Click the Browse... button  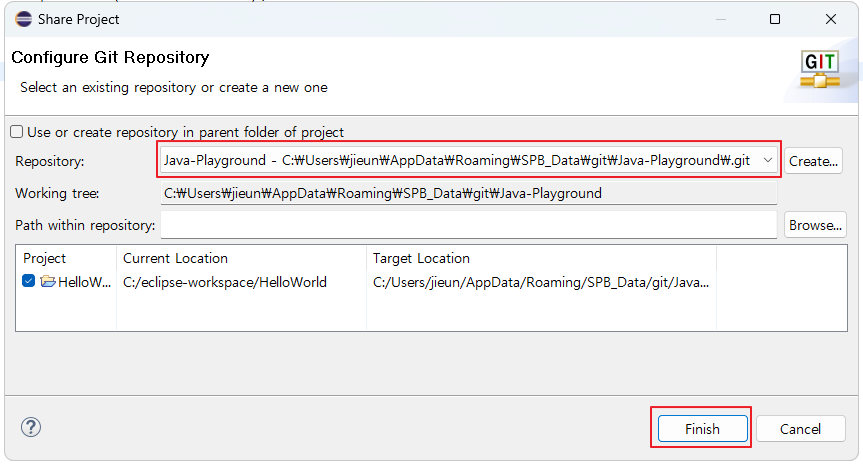tap(815, 225)
